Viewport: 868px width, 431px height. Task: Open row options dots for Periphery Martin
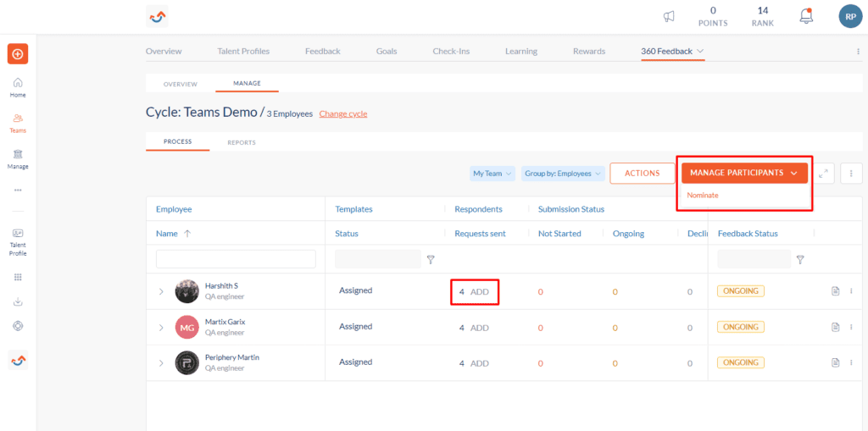[851, 362]
